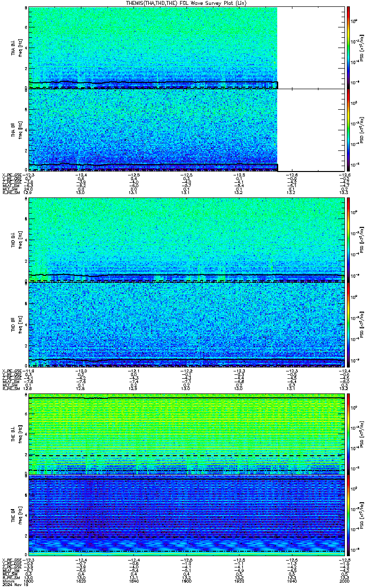
Task: Click inside the THE B-perpendicular spectrogram panel
Action: coord(187,434)
